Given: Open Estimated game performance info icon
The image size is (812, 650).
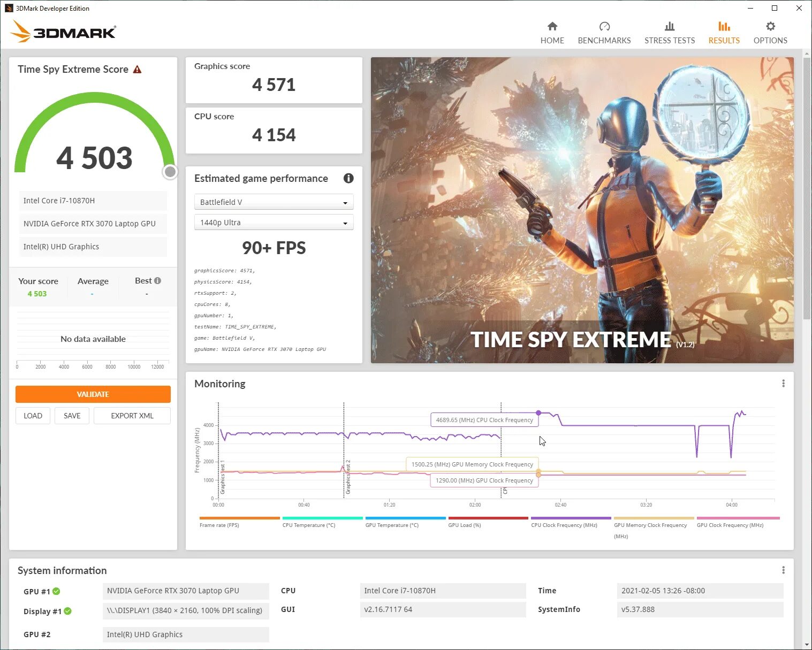Looking at the screenshot, I should point(348,178).
